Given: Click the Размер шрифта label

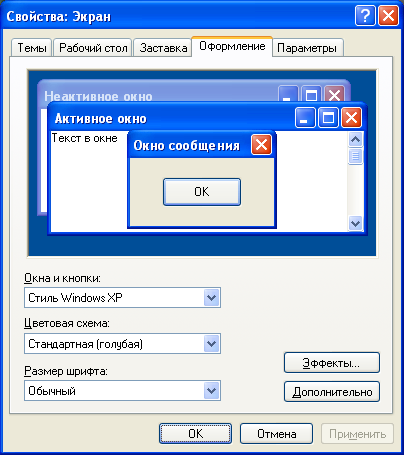Looking at the screenshot, I should pyautogui.click(x=66, y=371).
